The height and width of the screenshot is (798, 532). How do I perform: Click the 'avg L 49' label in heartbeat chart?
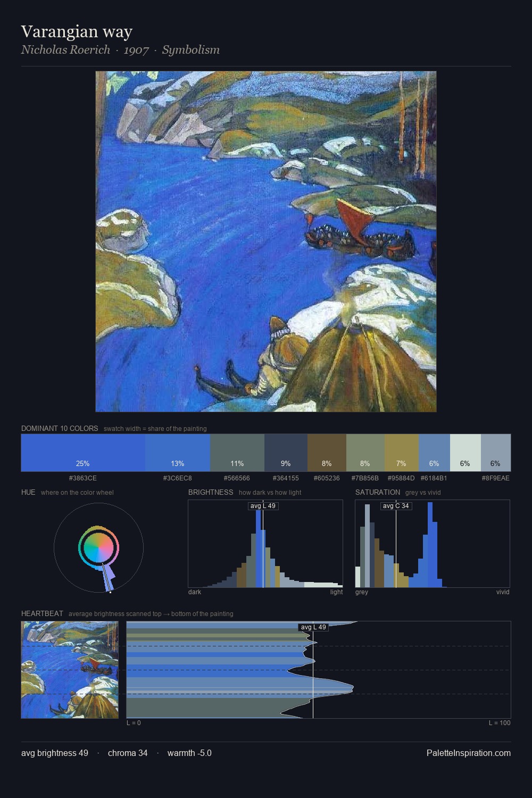click(x=313, y=627)
